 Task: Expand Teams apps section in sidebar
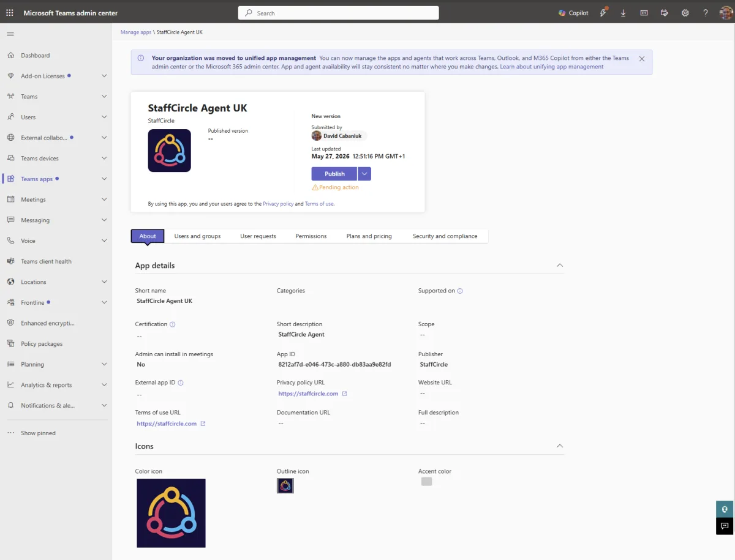[x=104, y=179]
